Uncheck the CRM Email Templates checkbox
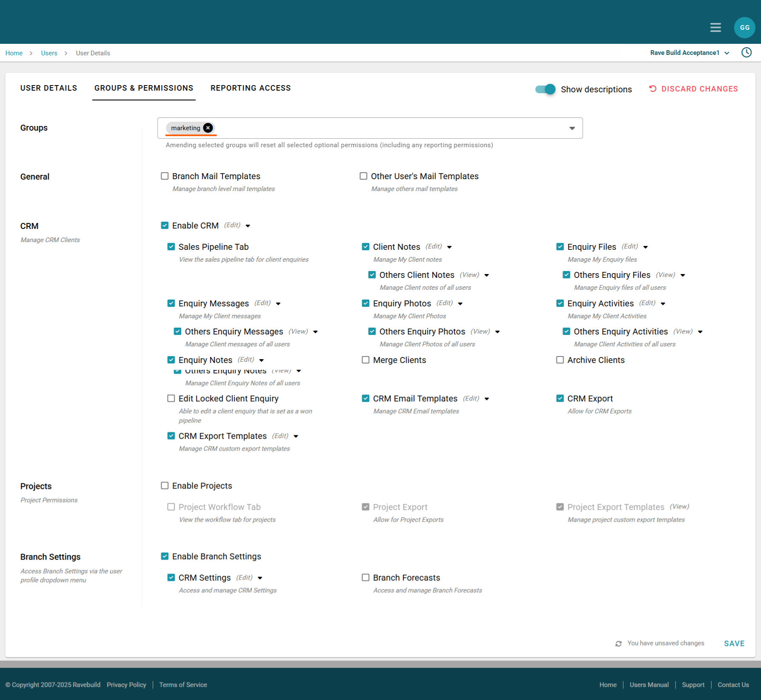This screenshot has height=700, width=761. click(x=366, y=398)
